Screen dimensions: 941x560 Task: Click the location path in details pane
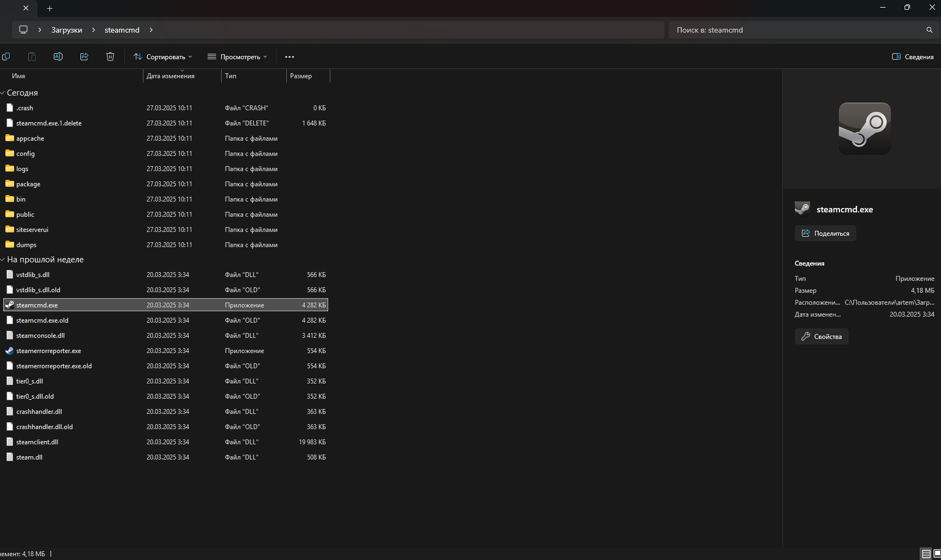pos(889,303)
